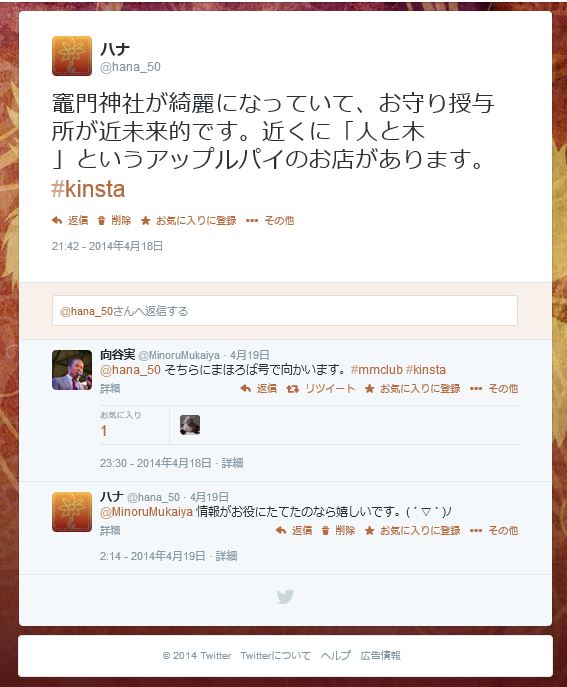Screen dimensions: 567x687
Task: Click the trash delete icon on the last ハナ reply
Action: coord(325,531)
